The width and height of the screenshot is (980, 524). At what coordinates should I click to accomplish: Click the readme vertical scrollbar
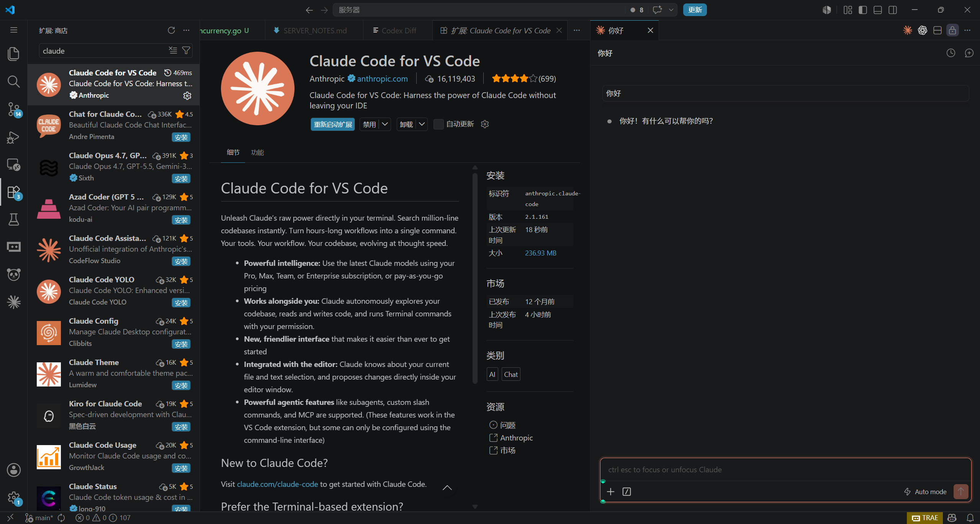tap(475, 278)
